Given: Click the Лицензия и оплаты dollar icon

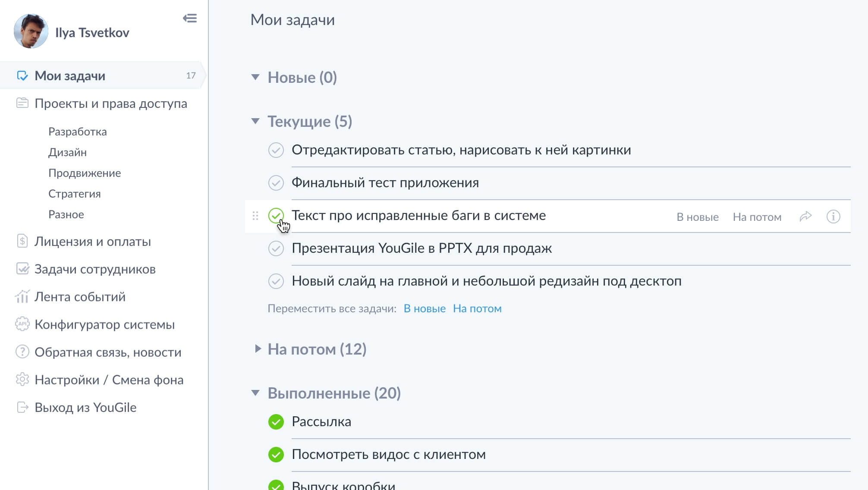Looking at the screenshot, I should tap(23, 242).
